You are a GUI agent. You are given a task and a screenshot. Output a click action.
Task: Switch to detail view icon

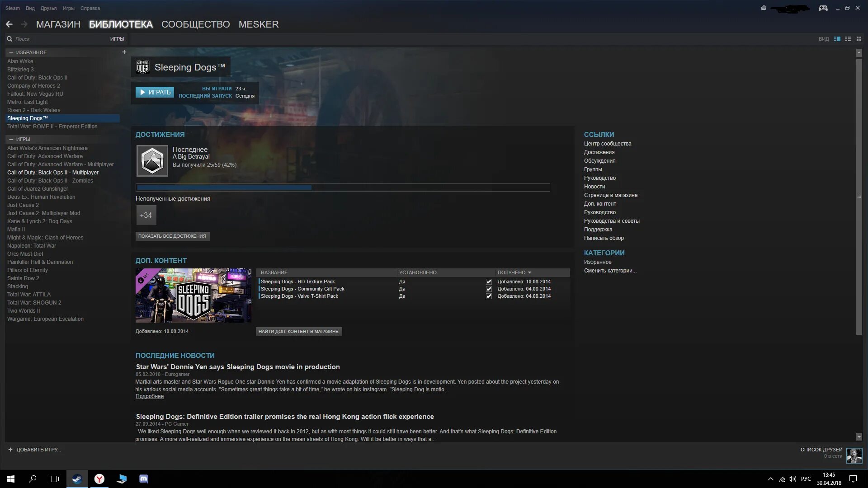pyautogui.click(x=837, y=39)
